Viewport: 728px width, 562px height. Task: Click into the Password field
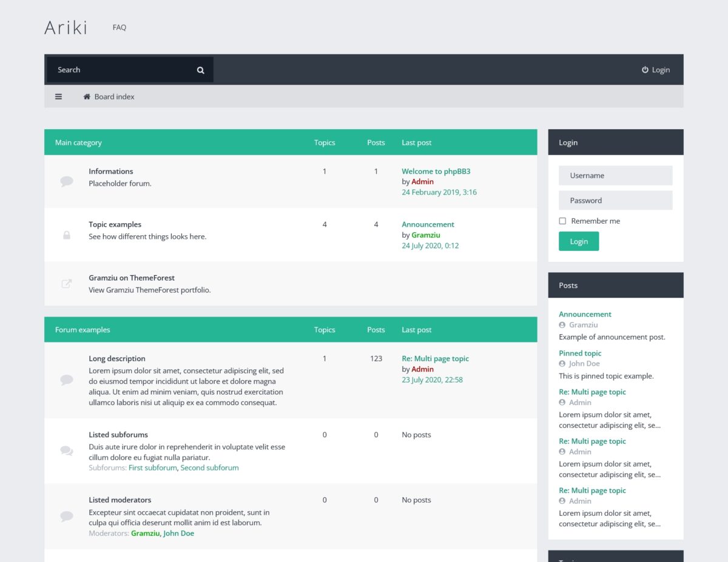pos(615,201)
